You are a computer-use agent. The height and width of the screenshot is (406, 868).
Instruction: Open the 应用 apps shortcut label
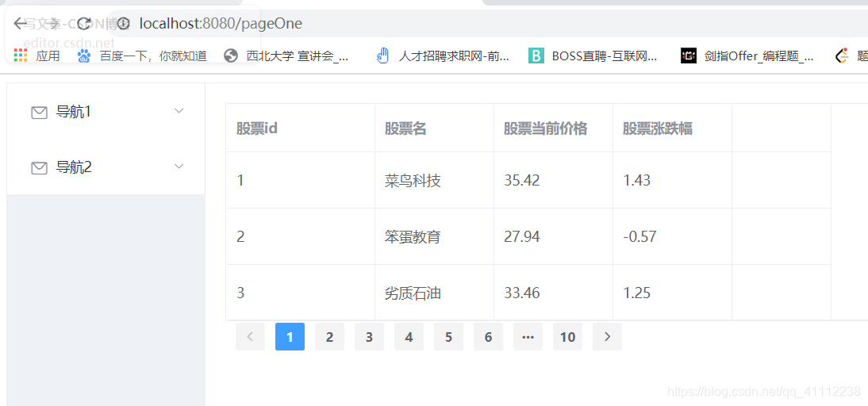[x=48, y=56]
